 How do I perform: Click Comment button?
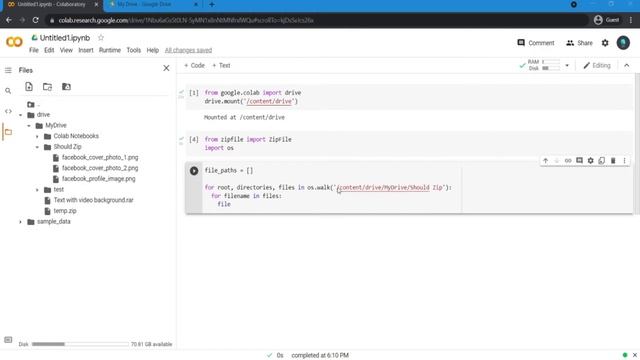point(536,43)
